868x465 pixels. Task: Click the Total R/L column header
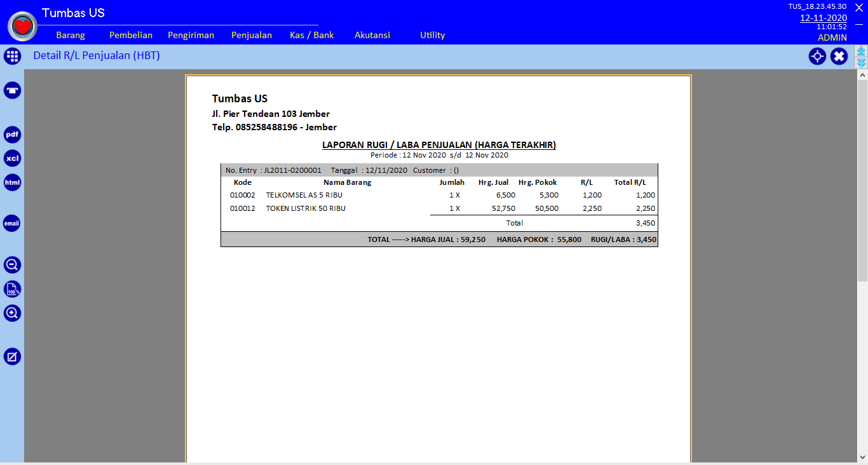pos(630,182)
